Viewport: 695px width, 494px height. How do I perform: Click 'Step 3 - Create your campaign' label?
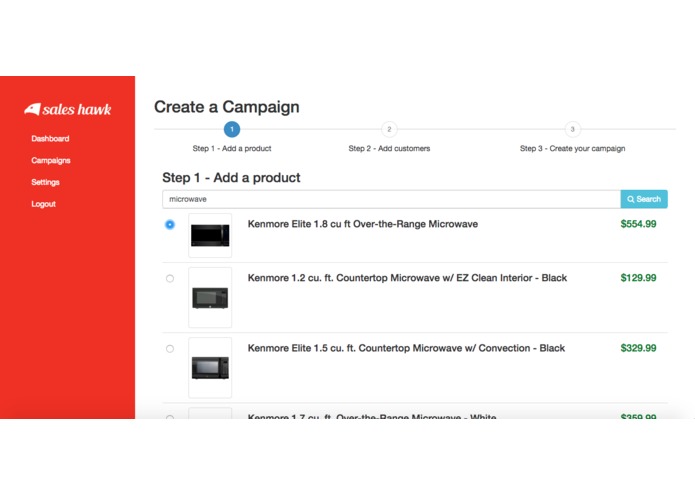point(572,148)
